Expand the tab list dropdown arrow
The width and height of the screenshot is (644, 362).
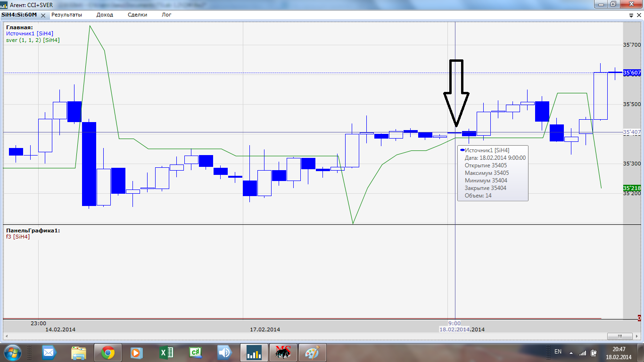(632, 15)
